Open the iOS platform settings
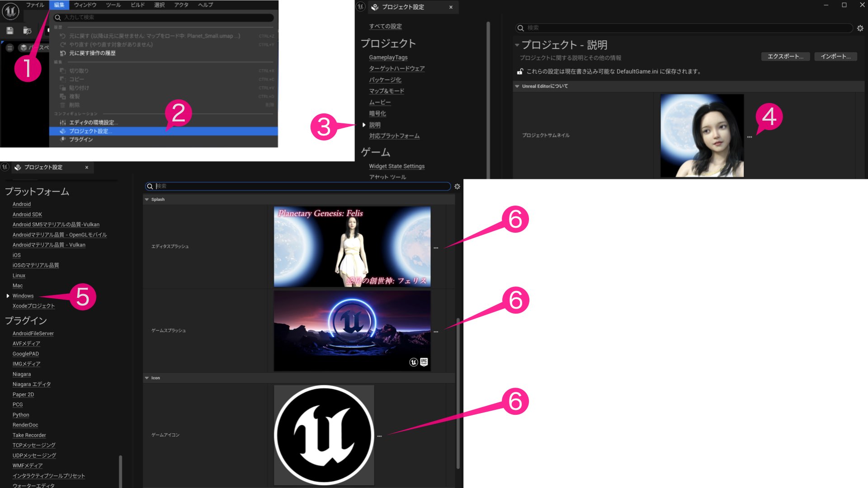The height and width of the screenshot is (488, 868). 17,255
